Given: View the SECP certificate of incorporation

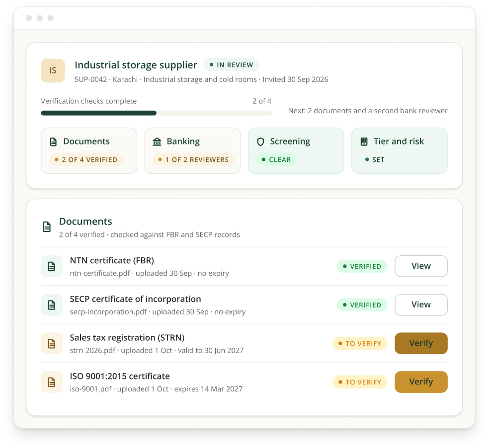Looking at the screenshot, I should point(421,305).
